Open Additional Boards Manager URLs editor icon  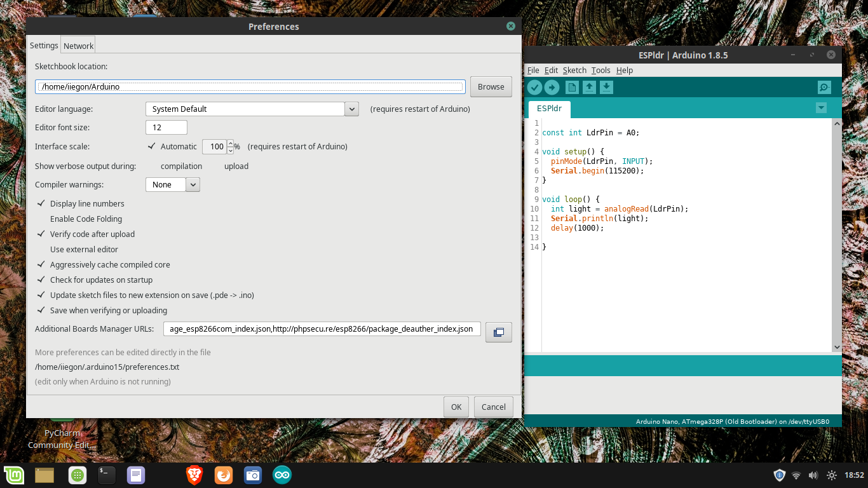pos(498,332)
